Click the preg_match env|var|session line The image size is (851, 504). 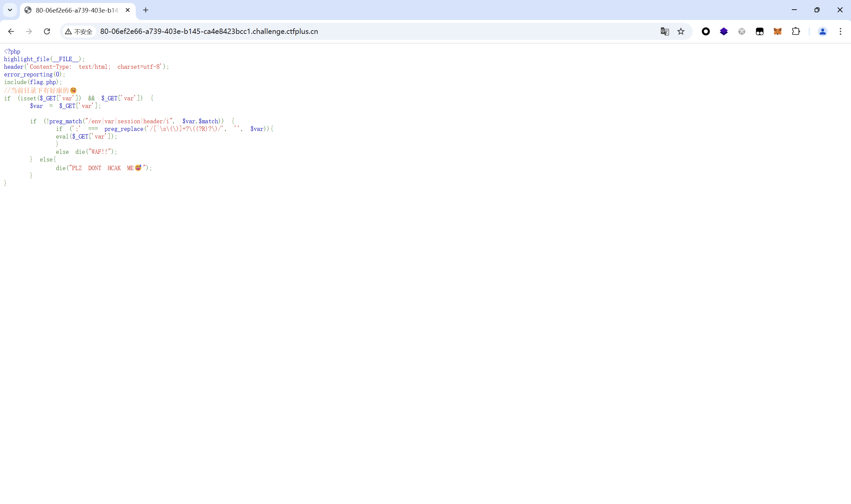(x=132, y=121)
